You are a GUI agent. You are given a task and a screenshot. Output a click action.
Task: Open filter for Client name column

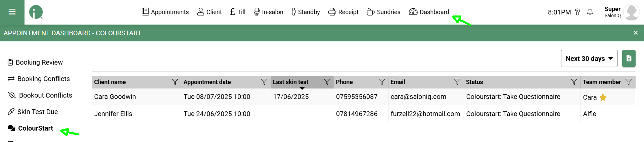(x=175, y=82)
